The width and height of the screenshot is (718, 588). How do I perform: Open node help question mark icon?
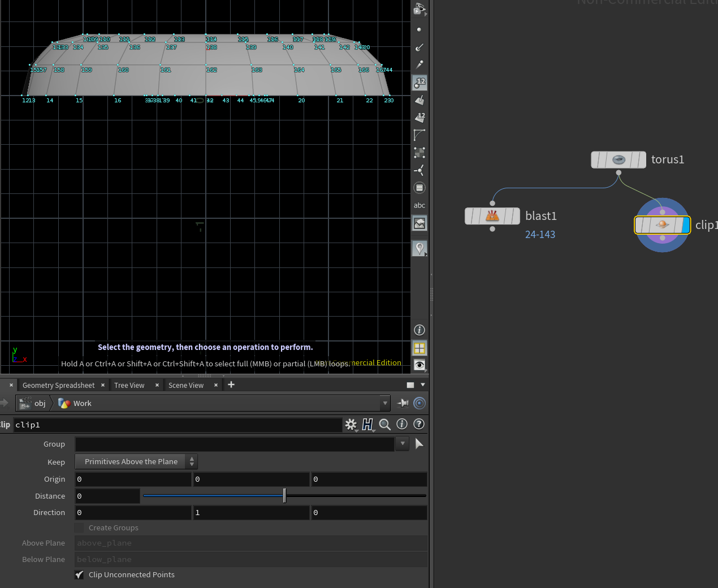419,424
